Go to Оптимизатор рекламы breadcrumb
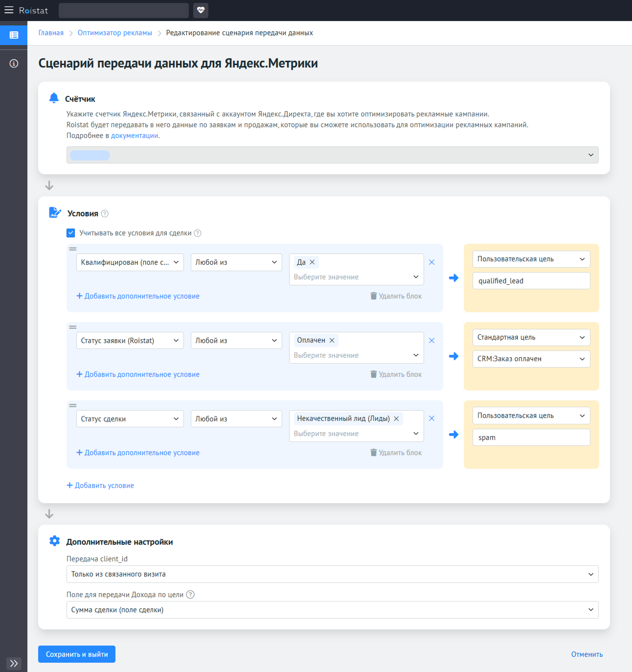Screen dimensions: 632x672 pos(115,33)
